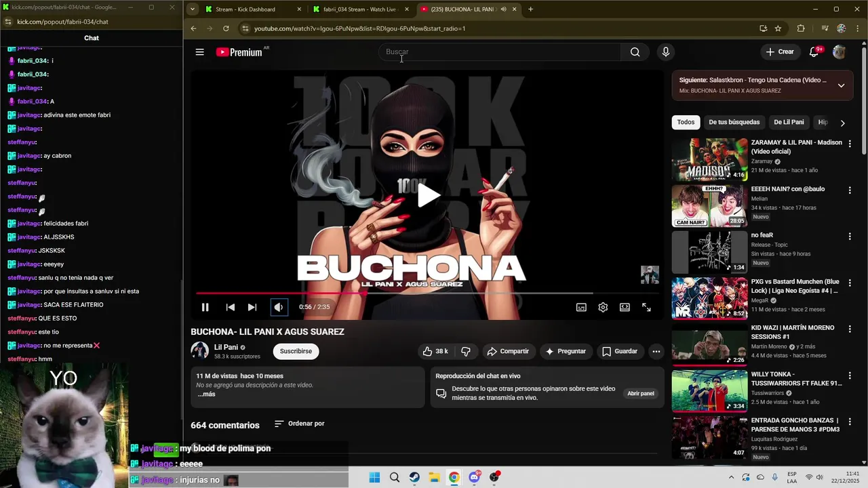The image size is (868, 488).
Task: Select the De tus búsquedas chip
Action: coord(734,122)
